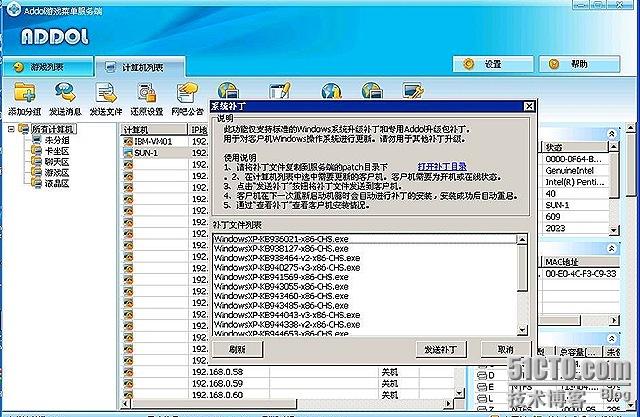Select WindowsXP-KB944043-v3-x86-CHS.exe patch file

point(364,315)
